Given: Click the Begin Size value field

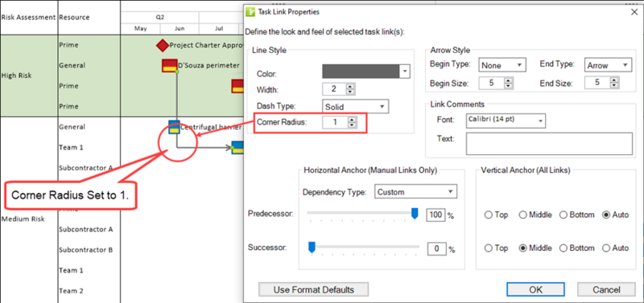Looking at the screenshot, I should [x=492, y=84].
